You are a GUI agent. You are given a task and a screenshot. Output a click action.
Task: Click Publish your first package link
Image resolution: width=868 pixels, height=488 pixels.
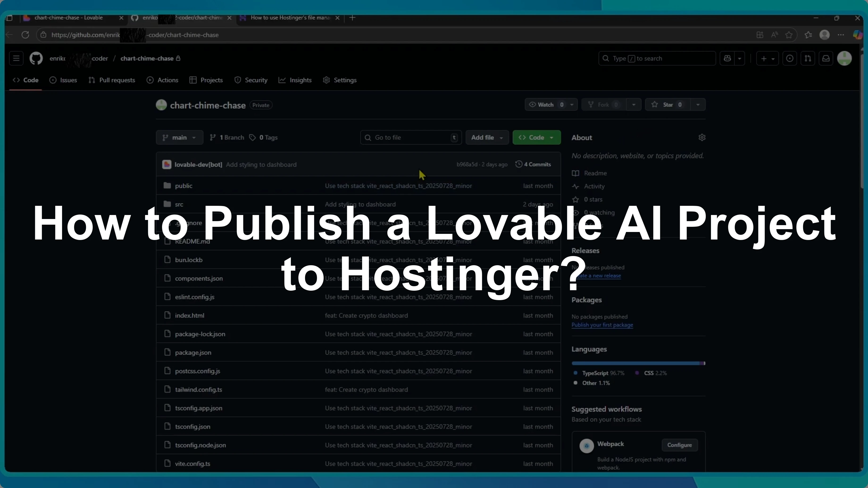coord(602,325)
